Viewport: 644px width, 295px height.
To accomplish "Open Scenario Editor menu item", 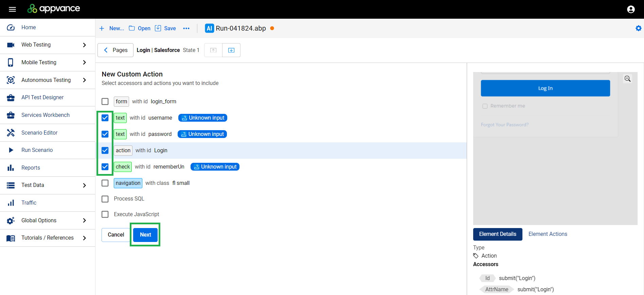I will point(48,133).
